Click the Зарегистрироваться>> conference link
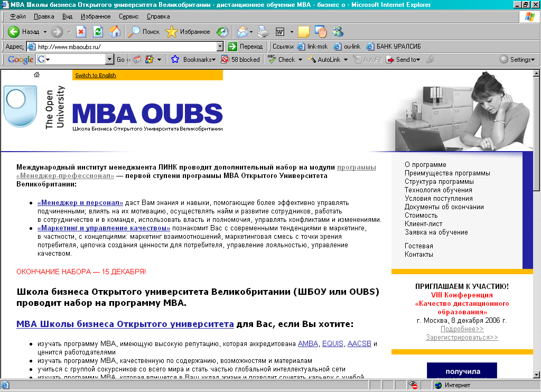 pyautogui.click(x=462, y=338)
